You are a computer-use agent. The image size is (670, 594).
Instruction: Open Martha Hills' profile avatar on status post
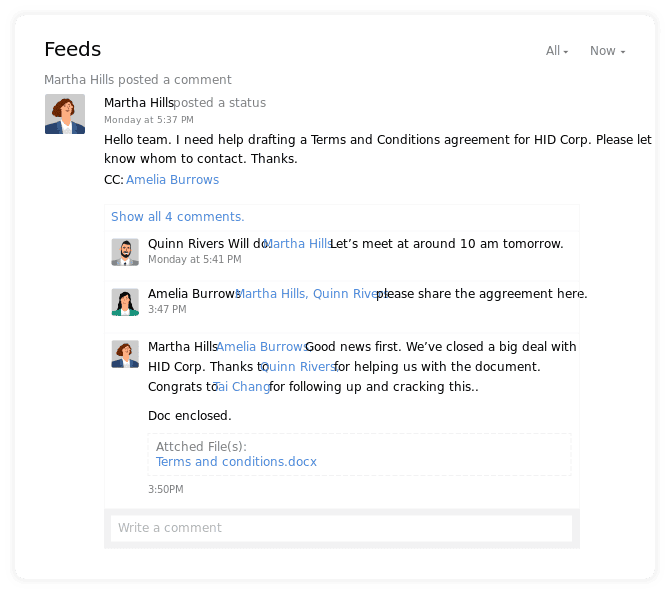point(65,114)
